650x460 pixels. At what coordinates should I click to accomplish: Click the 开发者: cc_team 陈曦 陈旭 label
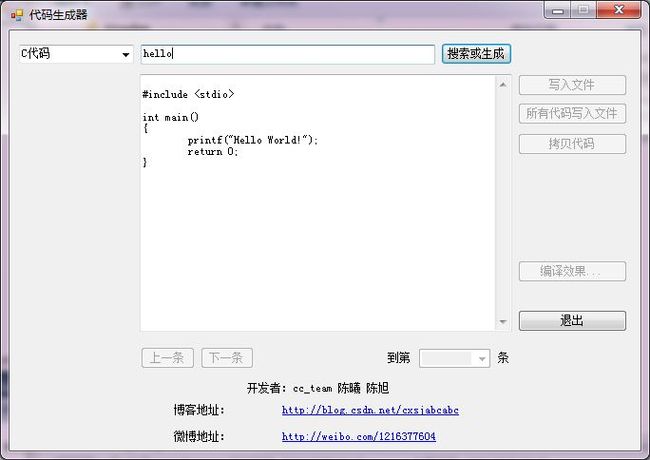pos(318,388)
